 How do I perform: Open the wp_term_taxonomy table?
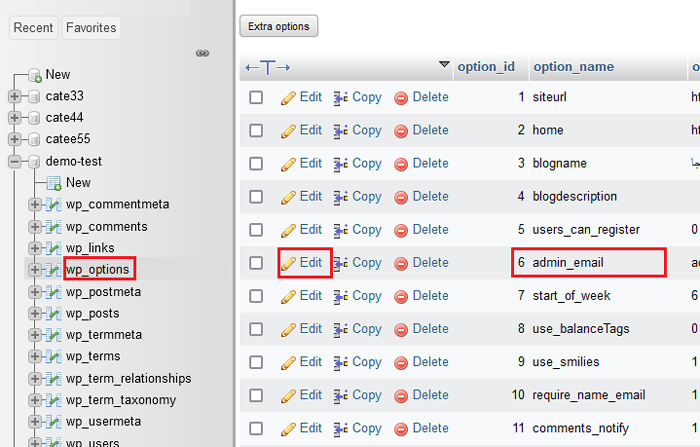click(121, 400)
